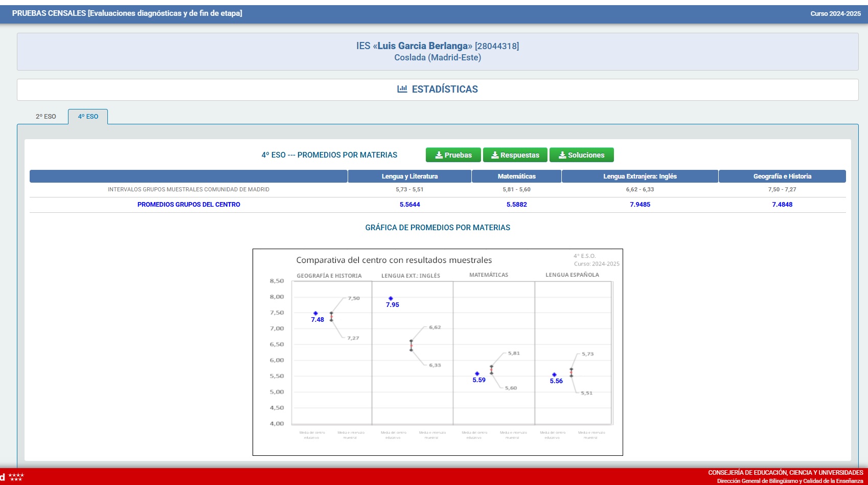Image resolution: width=868 pixels, height=485 pixels.
Task: Click the Geografía e Historia column header
Action: pyautogui.click(x=782, y=177)
